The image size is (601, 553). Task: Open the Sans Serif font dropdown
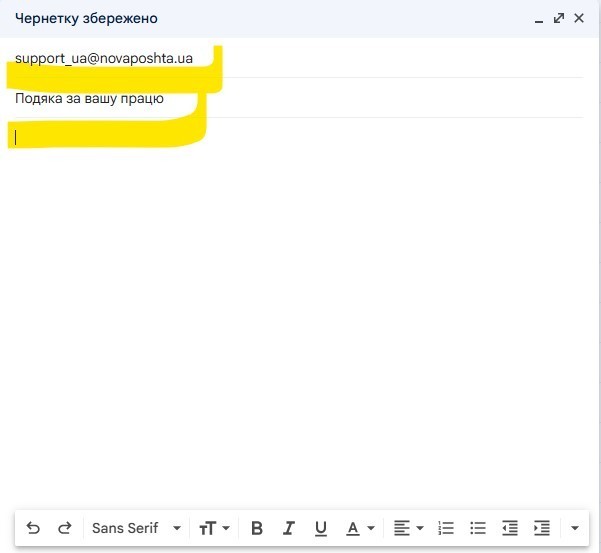pyautogui.click(x=136, y=528)
